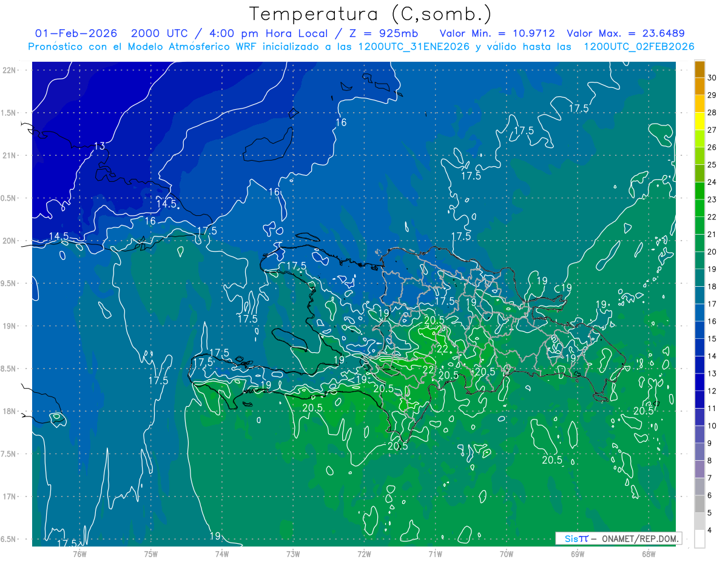Click the legend scale value "15"
The height and width of the screenshot is (562, 728).
[x=712, y=338]
